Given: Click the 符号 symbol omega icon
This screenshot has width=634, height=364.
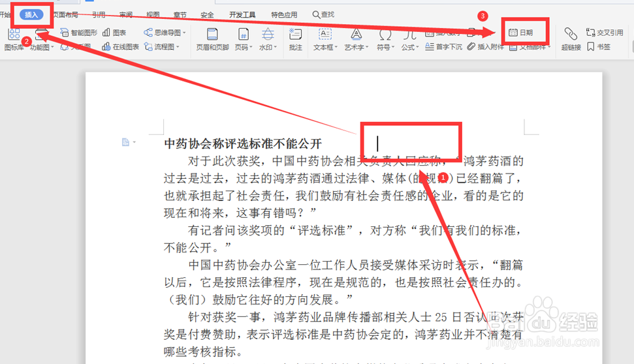Looking at the screenshot, I should [x=385, y=35].
